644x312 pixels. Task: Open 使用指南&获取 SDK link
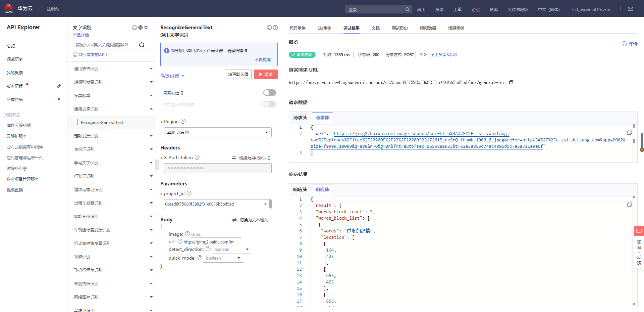click(x=444, y=55)
